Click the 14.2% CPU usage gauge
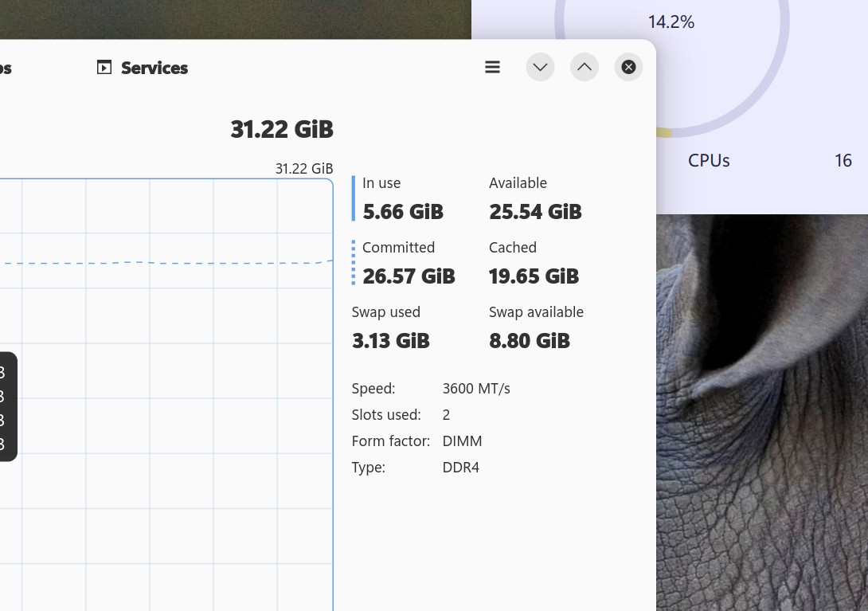868x611 pixels. [671, 22]
